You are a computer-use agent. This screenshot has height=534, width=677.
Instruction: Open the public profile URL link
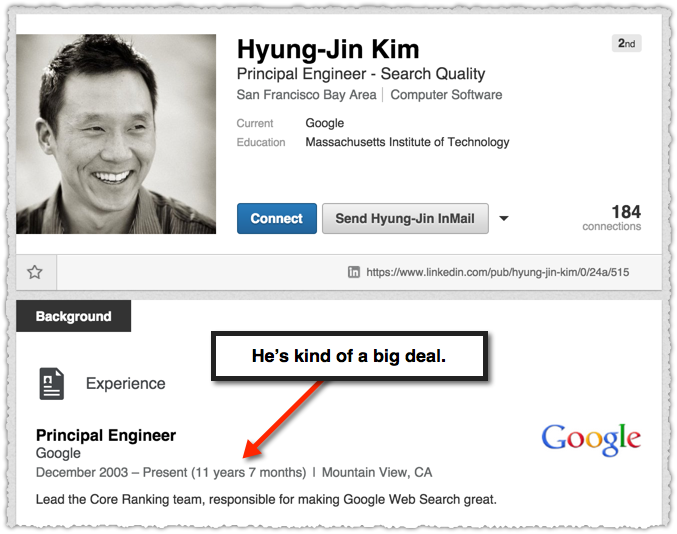tap(497, 272)
